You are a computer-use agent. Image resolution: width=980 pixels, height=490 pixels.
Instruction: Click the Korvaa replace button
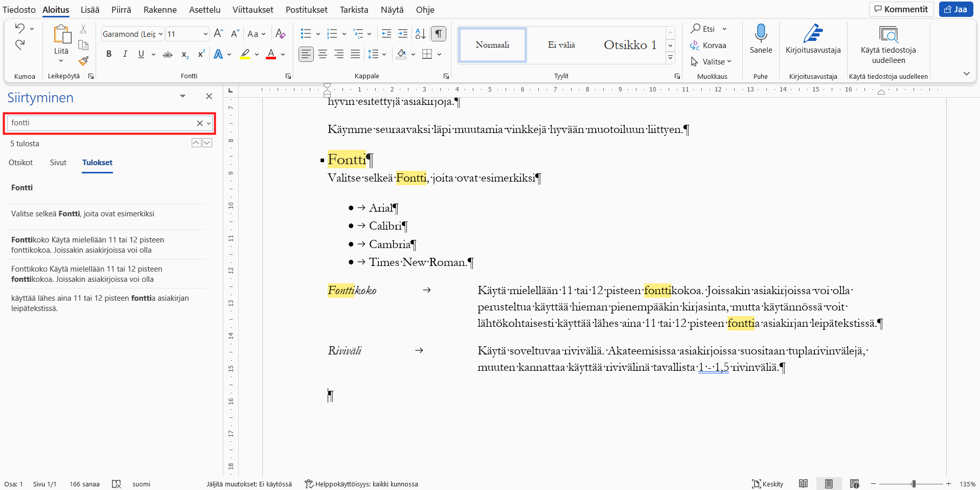point(708,45)
